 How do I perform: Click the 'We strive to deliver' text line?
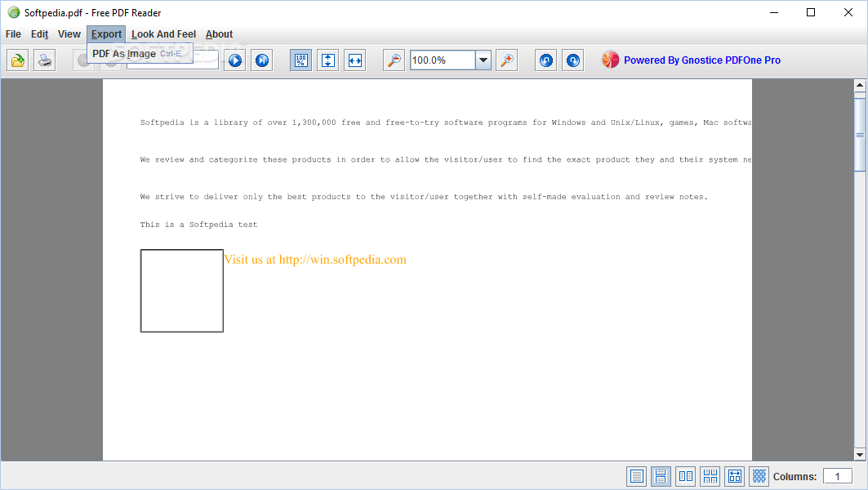click(x=424, y=197)
